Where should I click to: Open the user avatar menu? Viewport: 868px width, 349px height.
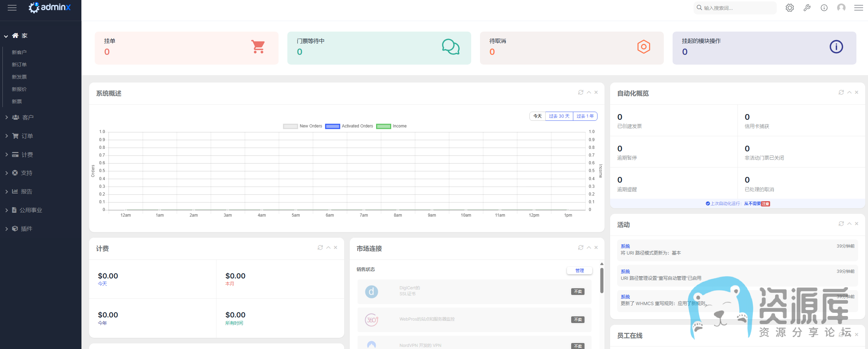[841, 8]
